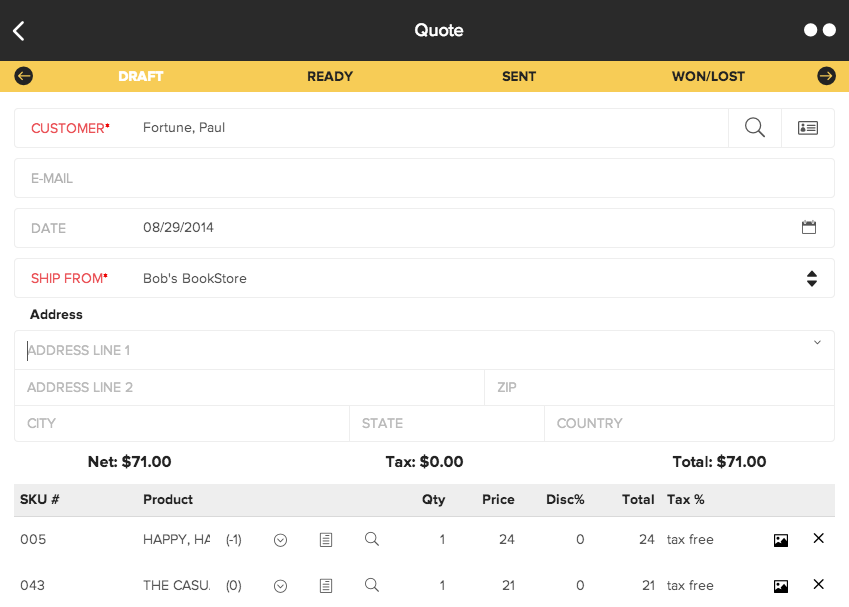Open the customer contact card icon
Image resolution: width=849 pixels, height=607 pixels.
807,128
